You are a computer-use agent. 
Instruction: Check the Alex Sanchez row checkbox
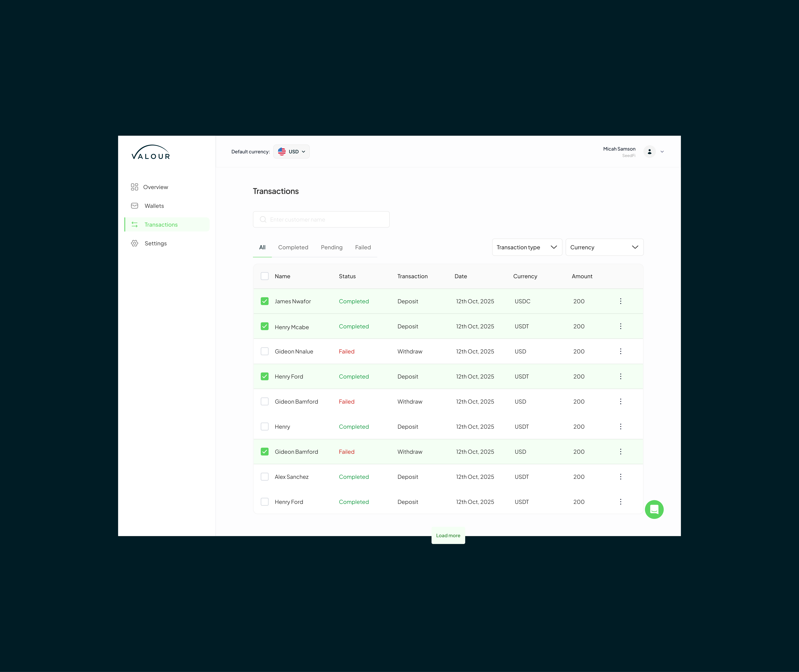[265, 477]
